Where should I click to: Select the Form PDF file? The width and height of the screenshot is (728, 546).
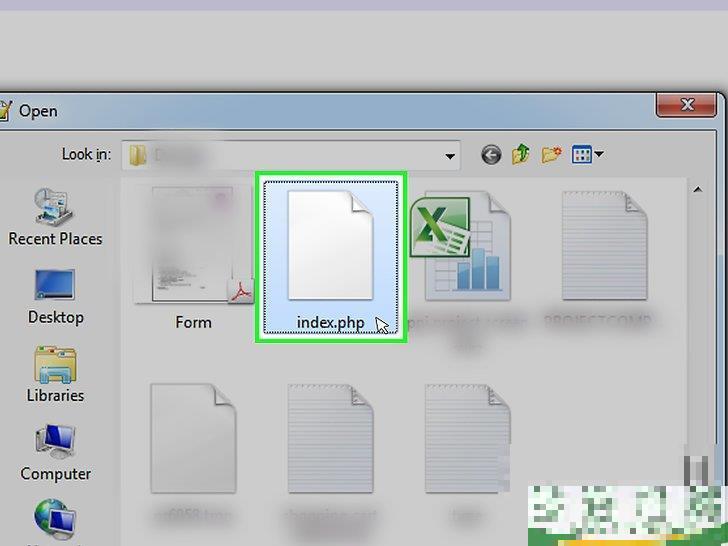[x=194, y=250]
